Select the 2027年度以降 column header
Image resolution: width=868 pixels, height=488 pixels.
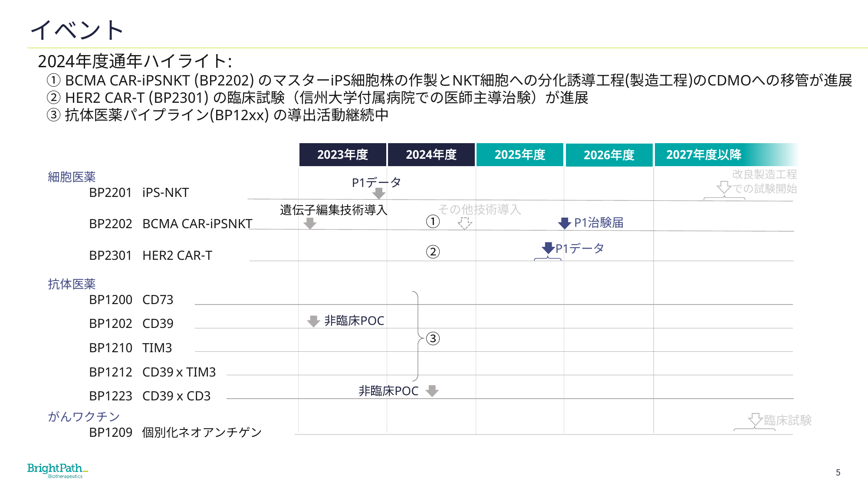(726, 154)
